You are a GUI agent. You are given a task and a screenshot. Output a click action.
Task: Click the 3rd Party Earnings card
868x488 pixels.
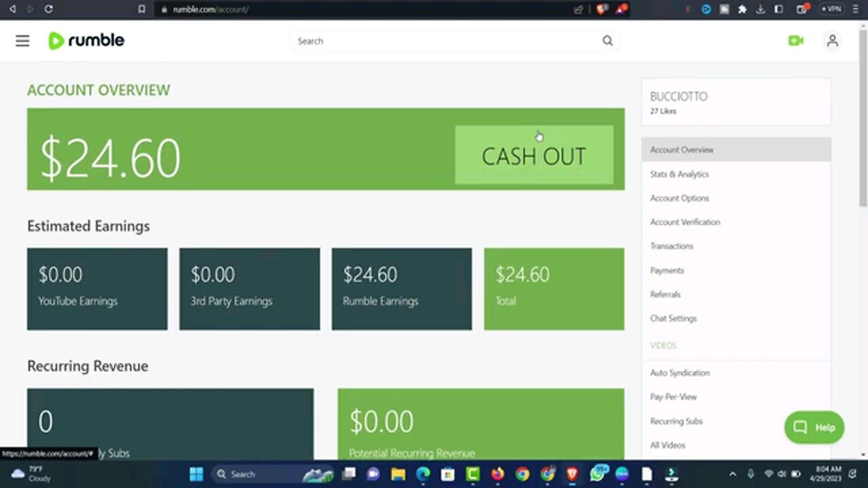[250, 289]
